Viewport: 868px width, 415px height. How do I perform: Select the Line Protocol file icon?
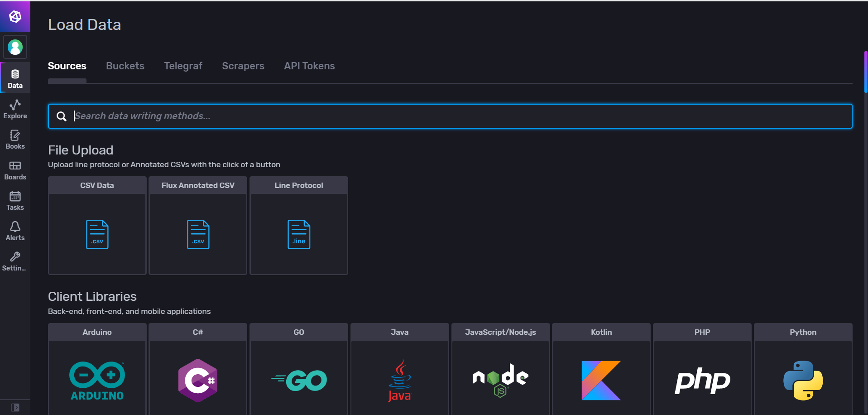point(299,234)
